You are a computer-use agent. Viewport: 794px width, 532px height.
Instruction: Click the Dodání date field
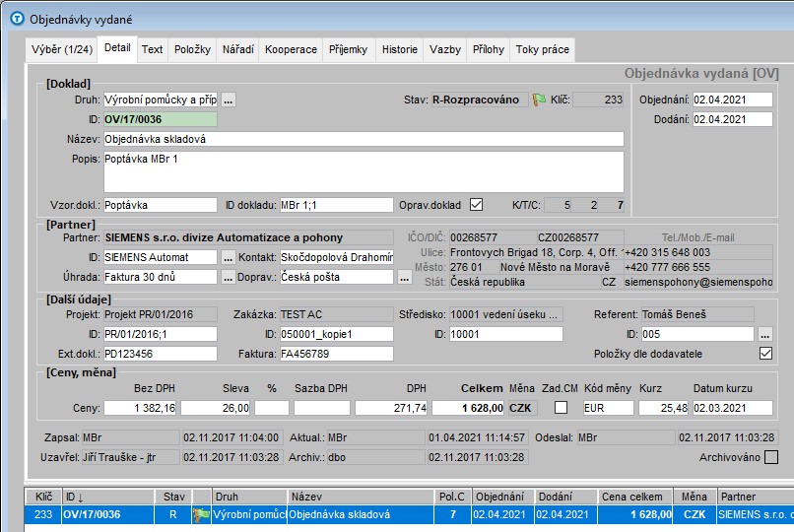pos(732,119)
